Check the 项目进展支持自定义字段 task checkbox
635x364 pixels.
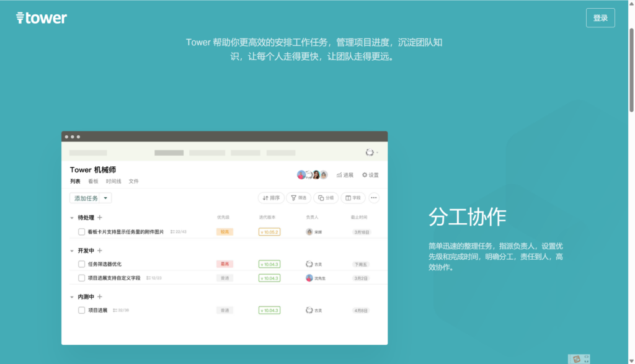coord(81,278)
